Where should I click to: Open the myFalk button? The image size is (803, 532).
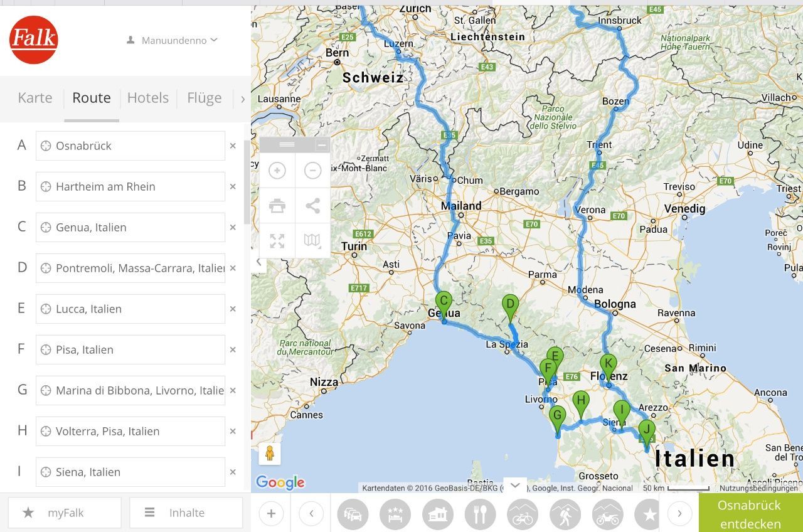[x=65, y=513]
